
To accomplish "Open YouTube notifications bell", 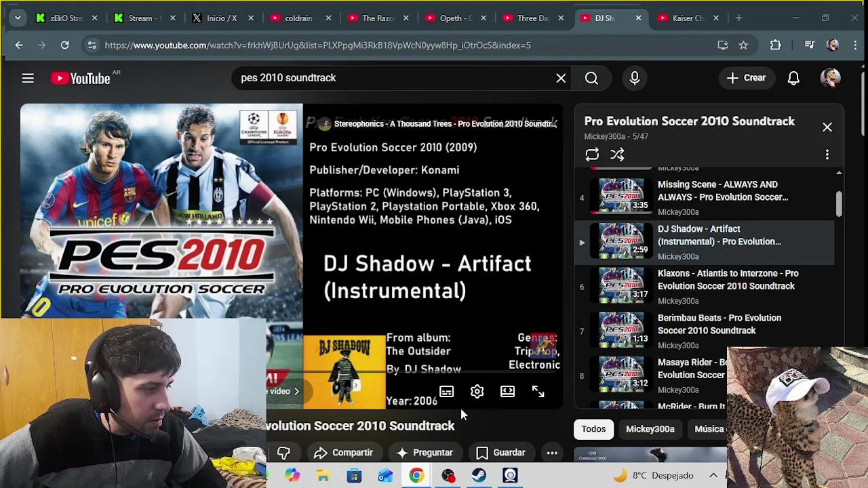I will [x=793, y=78].
